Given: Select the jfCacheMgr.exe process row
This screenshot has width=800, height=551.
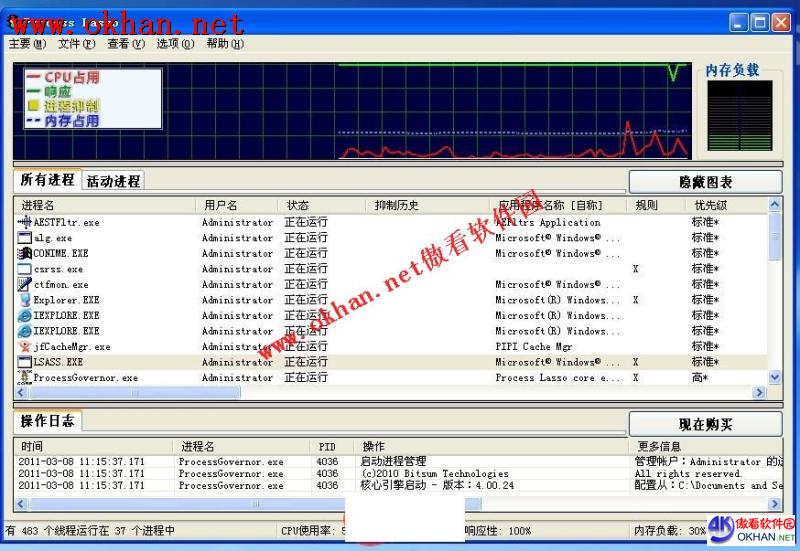Looking at the screenshot, I should click(391, 346).
